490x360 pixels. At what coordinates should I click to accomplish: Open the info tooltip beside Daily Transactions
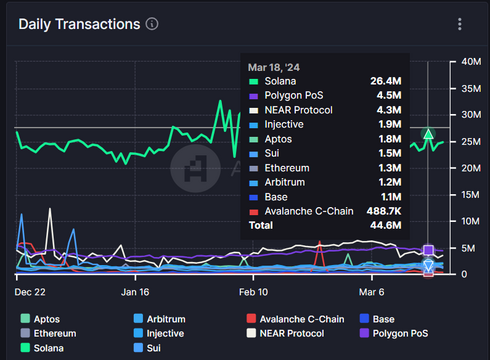pos(152,24)
